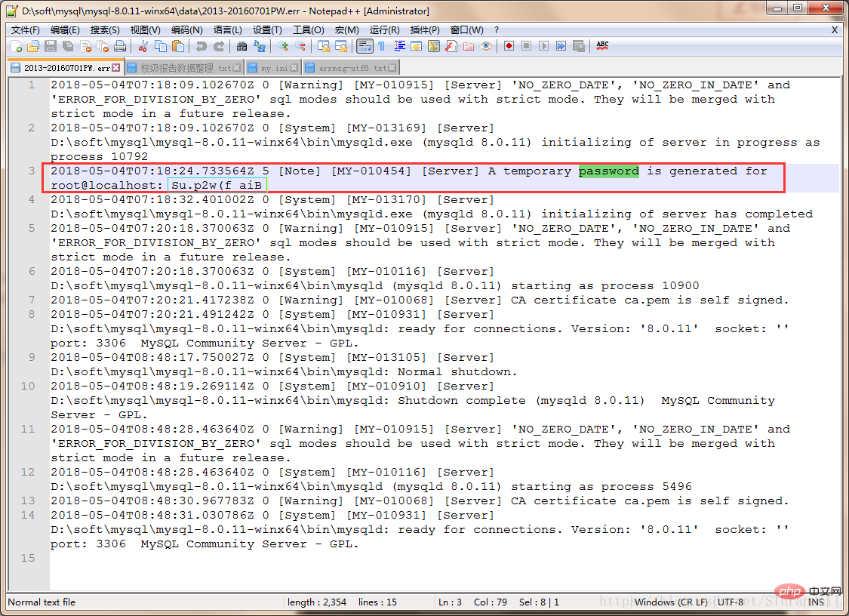Switch to the errmsg-utf8.txt tab
This screenshot has height=616, width=849.
click(x=350, y=68)
